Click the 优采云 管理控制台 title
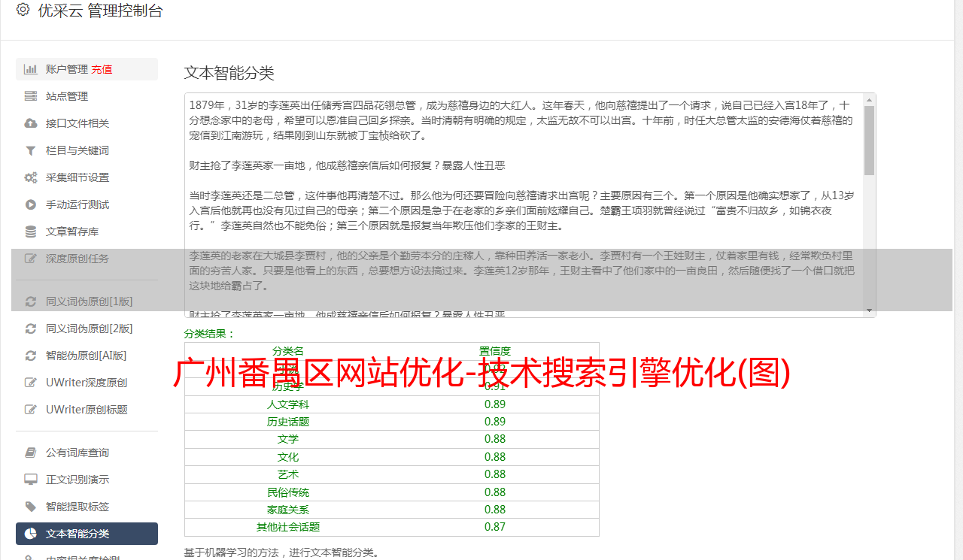The image size is (963, 560). [x=100, y=11]
